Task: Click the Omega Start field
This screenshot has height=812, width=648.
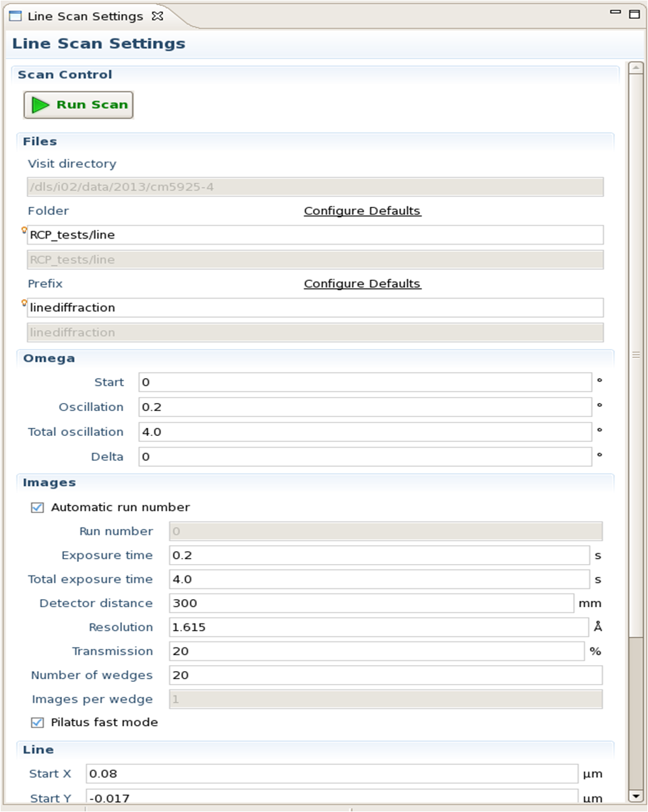Action: pos(365,382)
